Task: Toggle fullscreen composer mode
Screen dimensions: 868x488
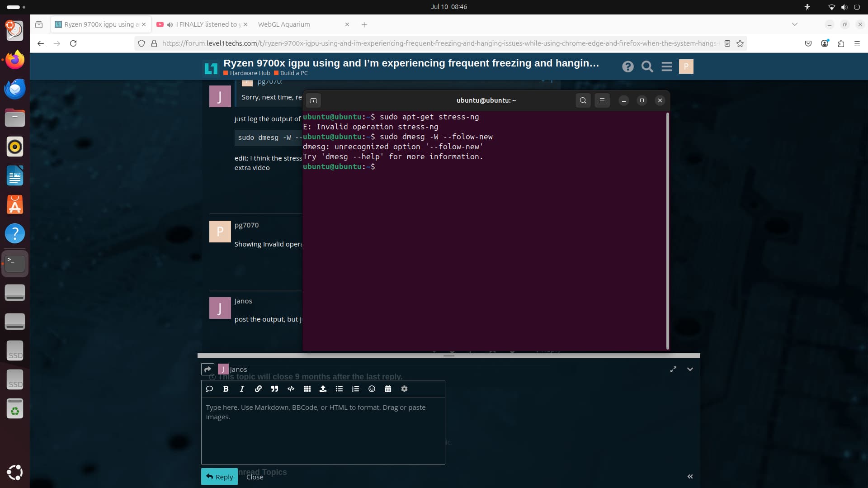Action: pos(673,370)
